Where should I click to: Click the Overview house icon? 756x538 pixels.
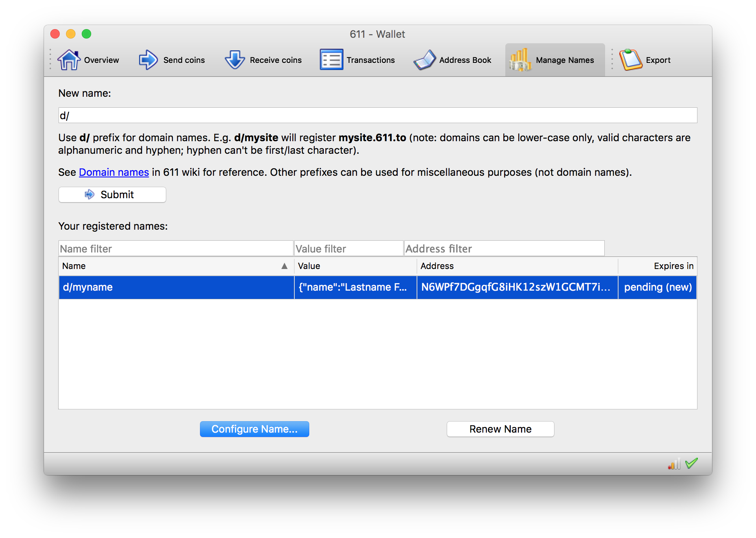pos(69,60)
